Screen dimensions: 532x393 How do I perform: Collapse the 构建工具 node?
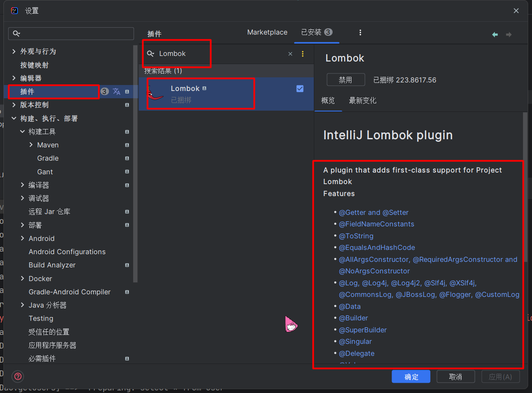point(23,132)
